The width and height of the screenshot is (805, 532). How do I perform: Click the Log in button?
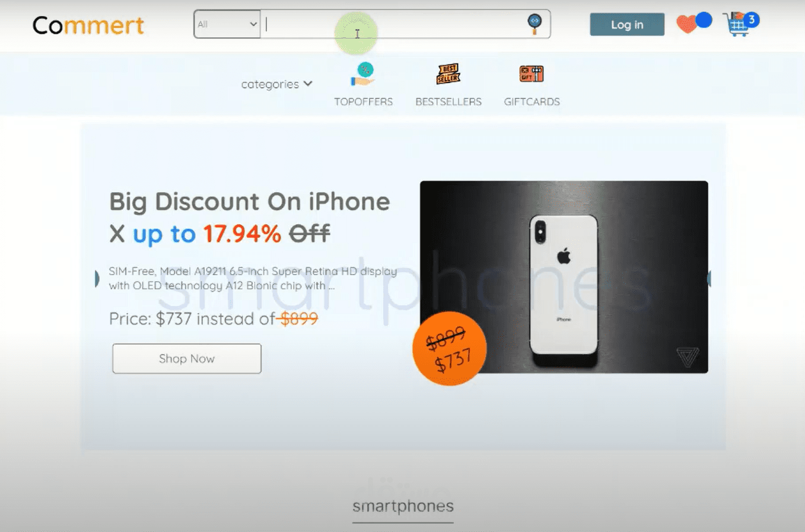coord(627,25)
